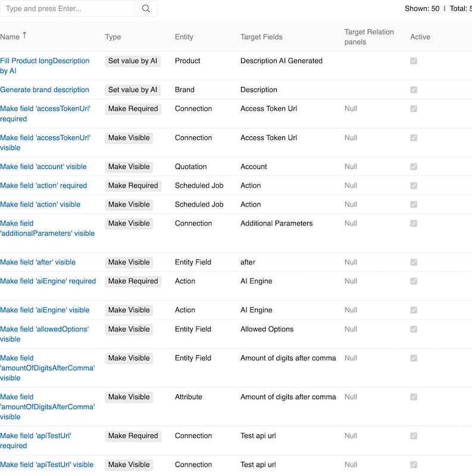Toggle Active checkbox for 'account' visible row
This screenshot has width=472, height=476.
tap(414, 167)
